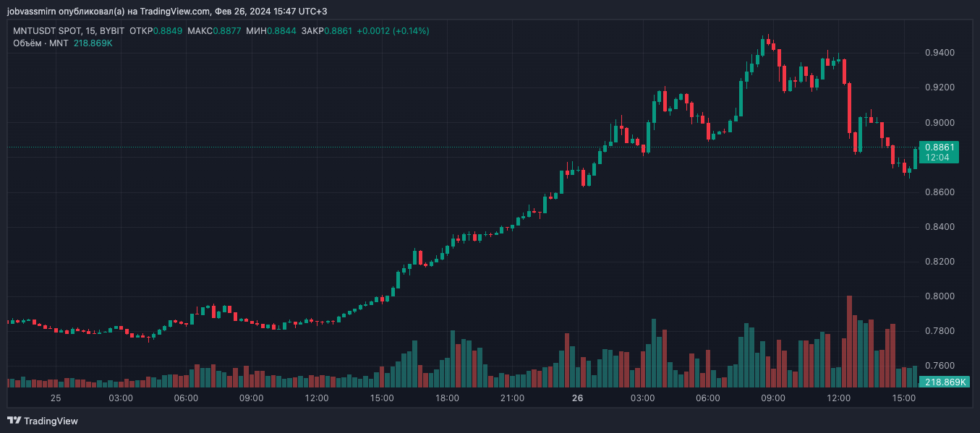Image resolution: width=980 pixels, height=433 pixels.
Task: Click the +0.0012 (+0.14%) change value
Action: coord(393,31)
